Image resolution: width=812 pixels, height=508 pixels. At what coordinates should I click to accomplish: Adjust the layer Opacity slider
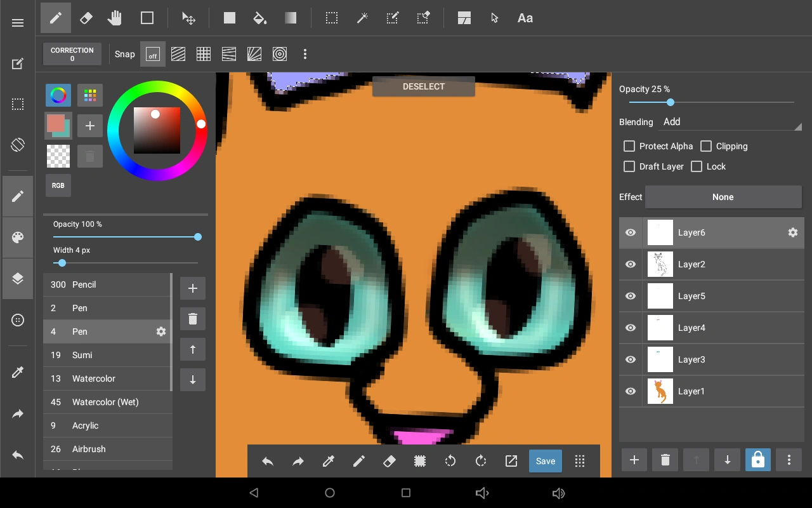(712, 102)
